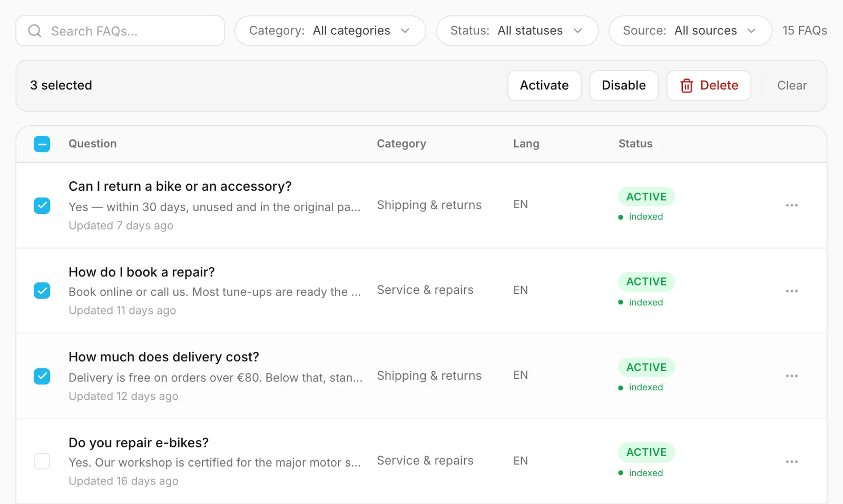Click the Status column header
This screenshot has width=843, height=504.
coord(635,144)
